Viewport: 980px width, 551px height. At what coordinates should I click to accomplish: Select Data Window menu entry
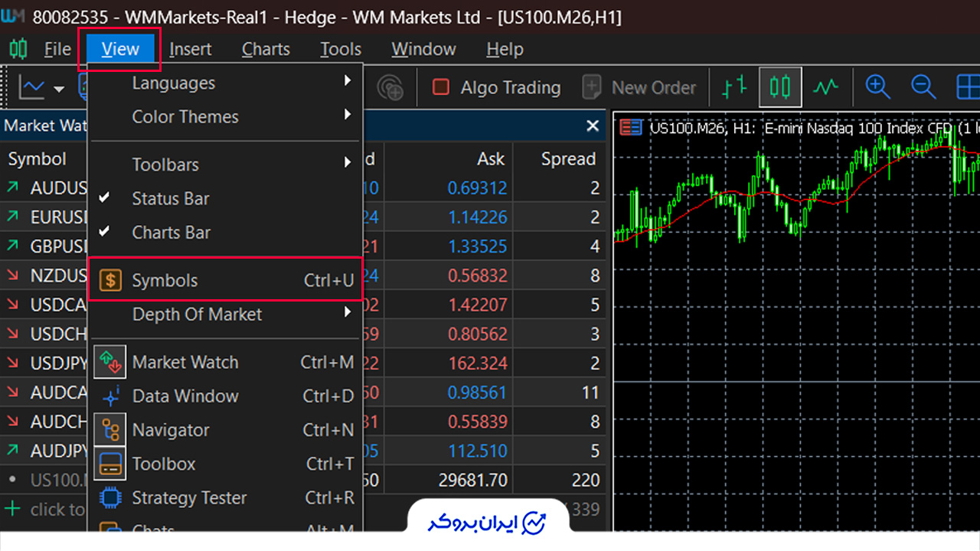pyautogui.click(x=225, y=396)
